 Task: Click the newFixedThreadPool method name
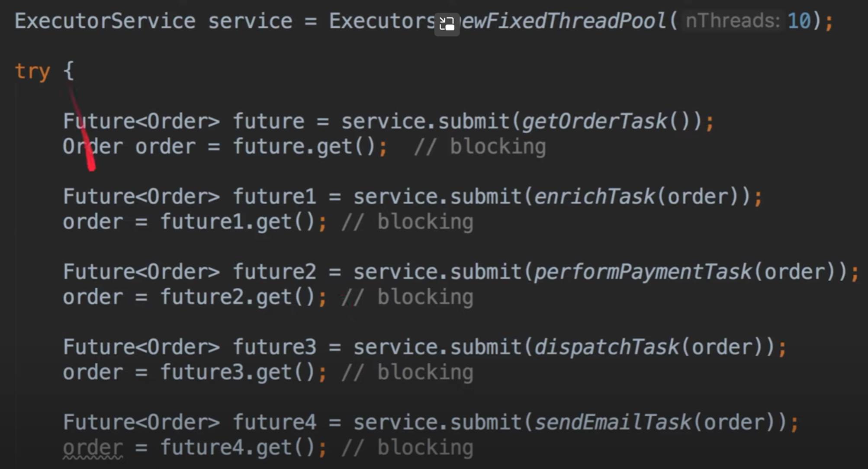tap(563, 21)
